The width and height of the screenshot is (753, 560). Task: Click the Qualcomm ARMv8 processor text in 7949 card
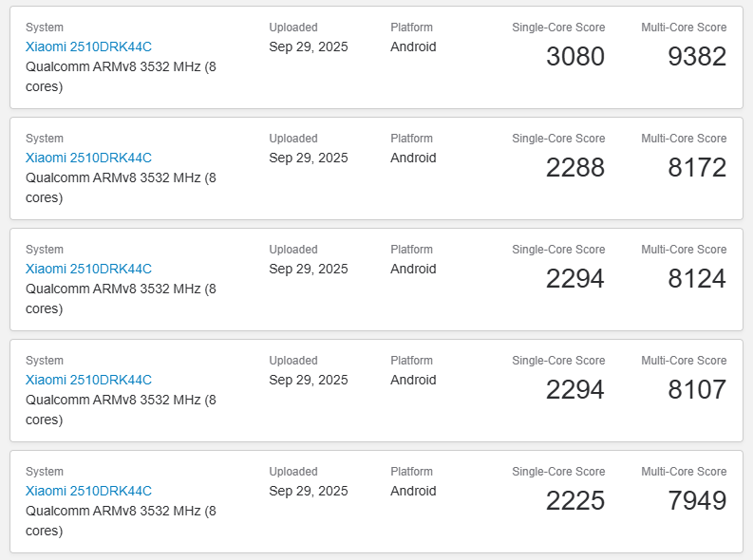tap(121, 521)
